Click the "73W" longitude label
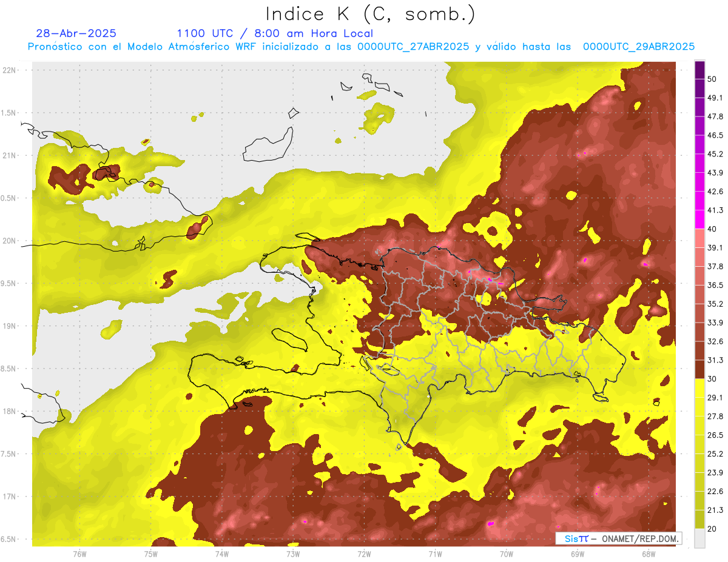The image size is (728, 562). [293, 554]
